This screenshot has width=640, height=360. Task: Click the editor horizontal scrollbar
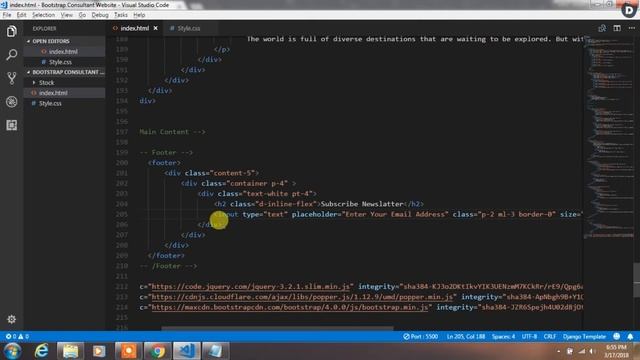click(x=278, y=328)
